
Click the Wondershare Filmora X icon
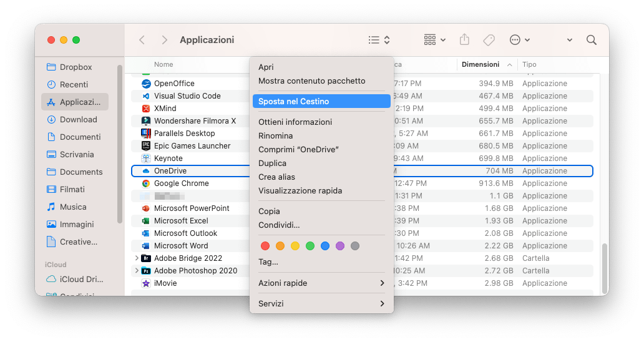coord(146,120)
